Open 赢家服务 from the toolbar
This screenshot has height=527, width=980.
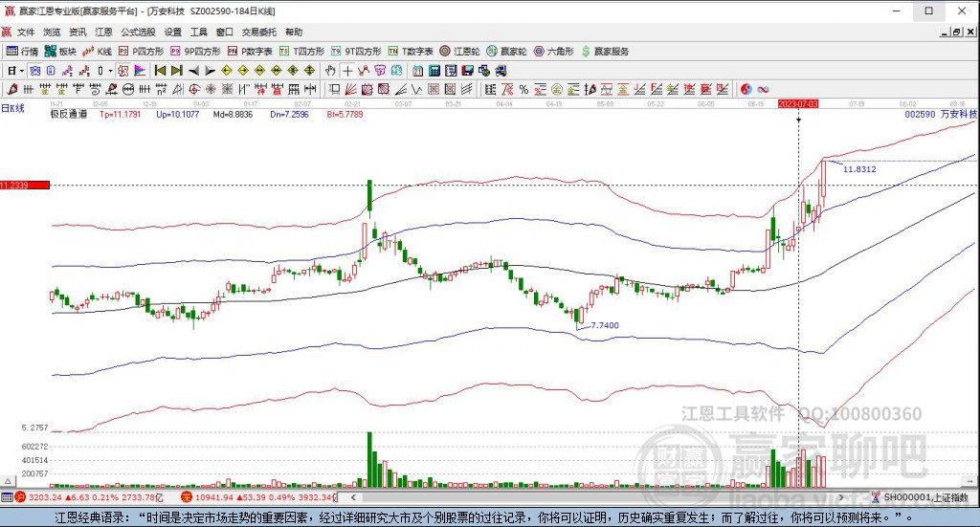point(605,52)
